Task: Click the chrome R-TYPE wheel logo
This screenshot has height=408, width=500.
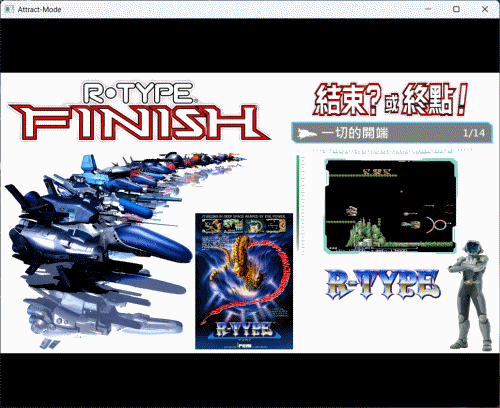Action: (383, 284)
